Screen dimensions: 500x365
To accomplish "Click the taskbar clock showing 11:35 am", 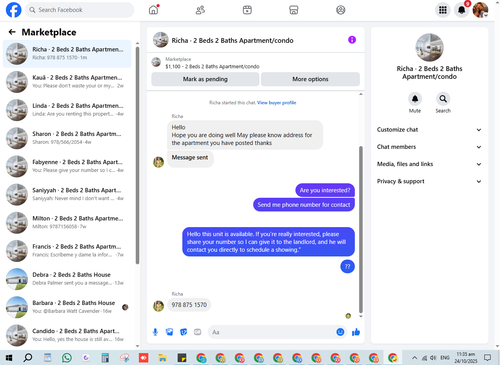I will [466, 358].
